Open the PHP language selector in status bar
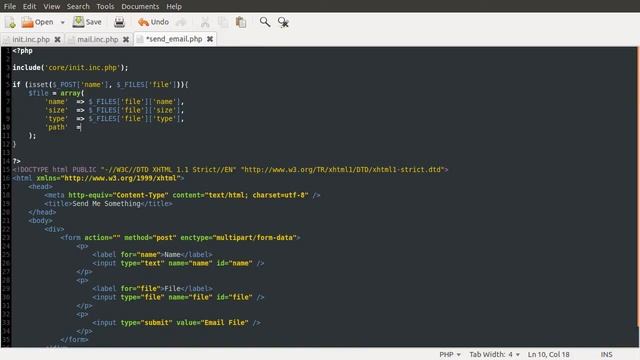640x360 pixels. click(x=450, y=354)
